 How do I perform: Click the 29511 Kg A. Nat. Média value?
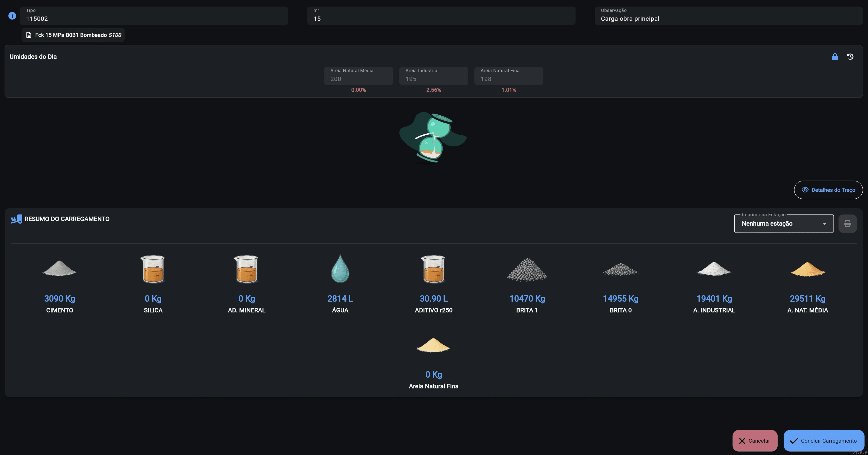[x=807, y=298]
